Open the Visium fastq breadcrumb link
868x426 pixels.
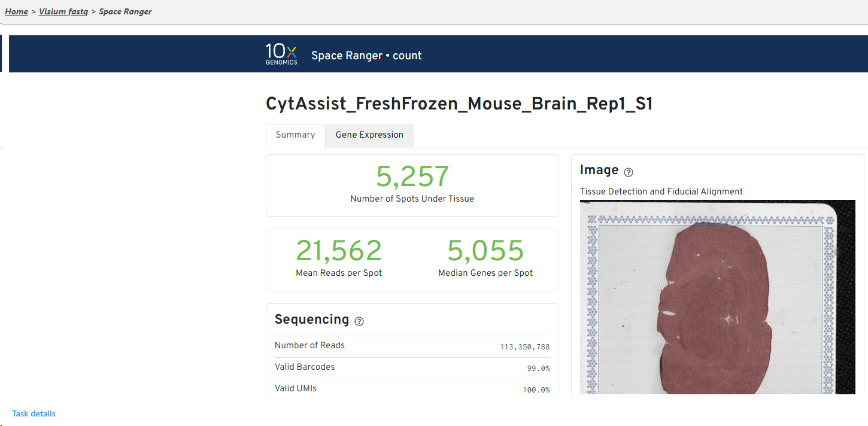click(63, 11)
